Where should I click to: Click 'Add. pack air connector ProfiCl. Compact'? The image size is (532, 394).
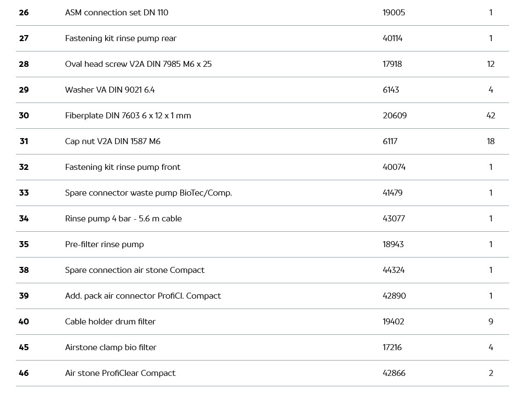(x=143, y=296)
